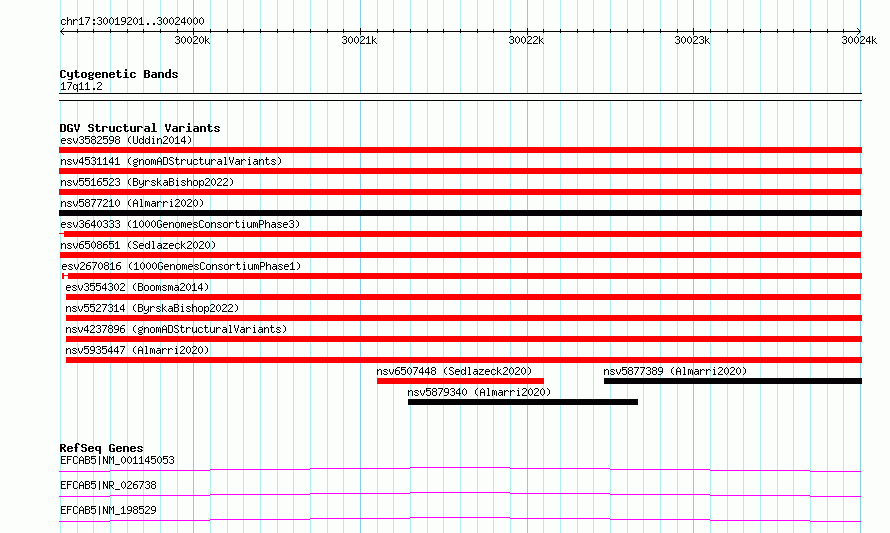Select the 30023k ruler tick label
The height and width of the screenshot is (533, 890).
(692, 40)
